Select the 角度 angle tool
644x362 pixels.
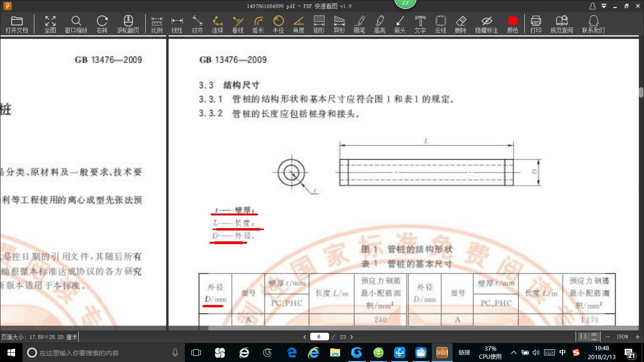299,25
